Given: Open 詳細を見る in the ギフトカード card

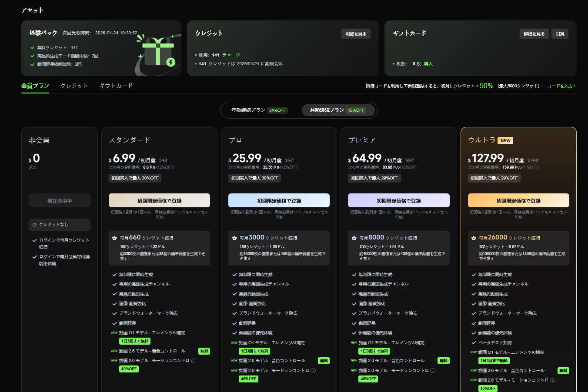Looking at the screenshot, I should click(x=534, y=34).
